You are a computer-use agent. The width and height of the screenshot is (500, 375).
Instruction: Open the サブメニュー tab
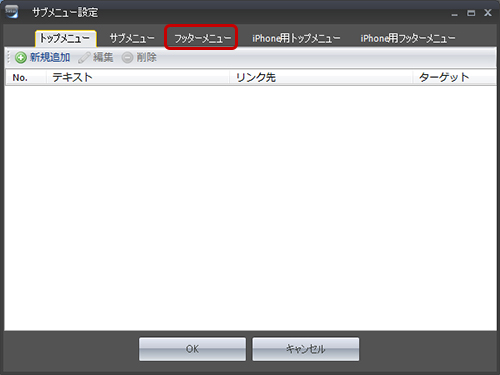coord(132,39)
